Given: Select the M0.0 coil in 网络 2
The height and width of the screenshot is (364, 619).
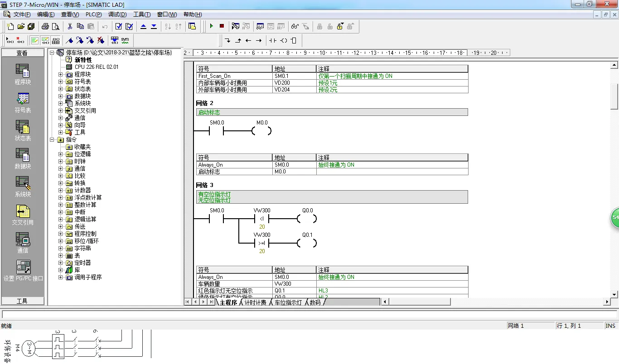Looking at the screenshot, I should (x=262, y=131).
